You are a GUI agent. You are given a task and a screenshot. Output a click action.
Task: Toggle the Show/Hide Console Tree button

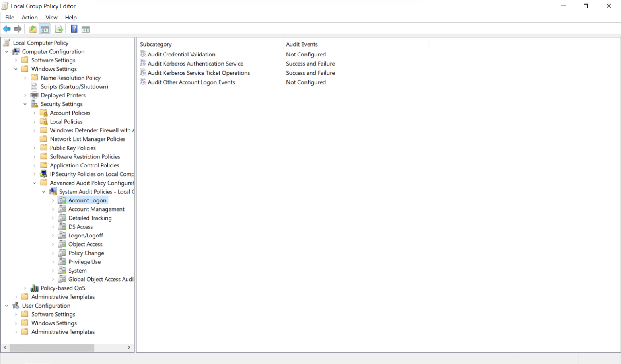coord(45,29)
